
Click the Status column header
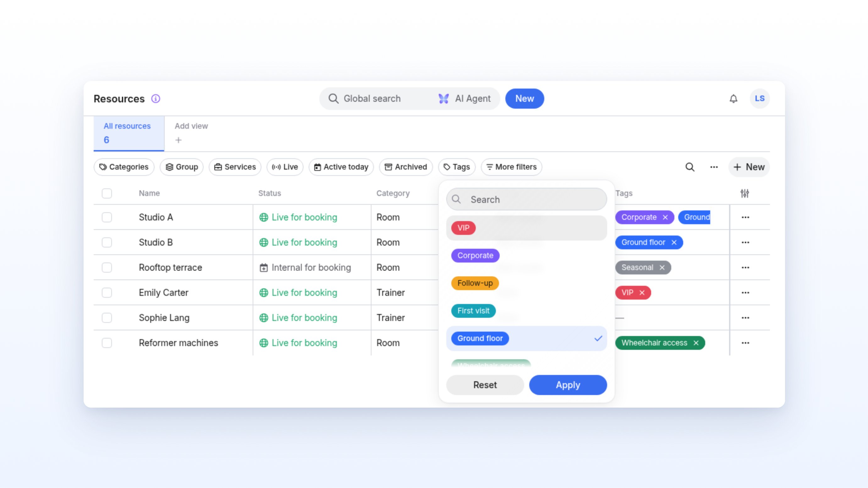coord(270,193)
